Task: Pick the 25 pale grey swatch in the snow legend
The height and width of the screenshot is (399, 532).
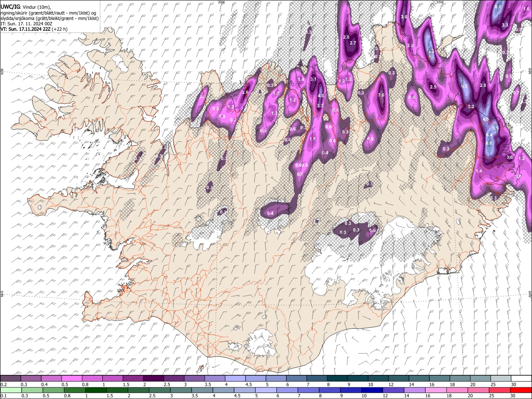Action: pos(500,378)
